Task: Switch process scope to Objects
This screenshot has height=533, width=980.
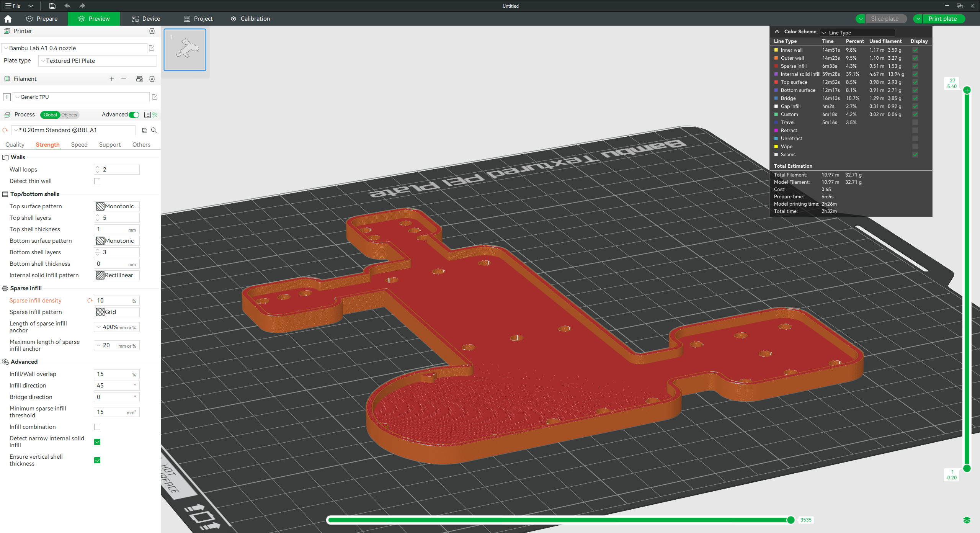Action: [69, 115]
